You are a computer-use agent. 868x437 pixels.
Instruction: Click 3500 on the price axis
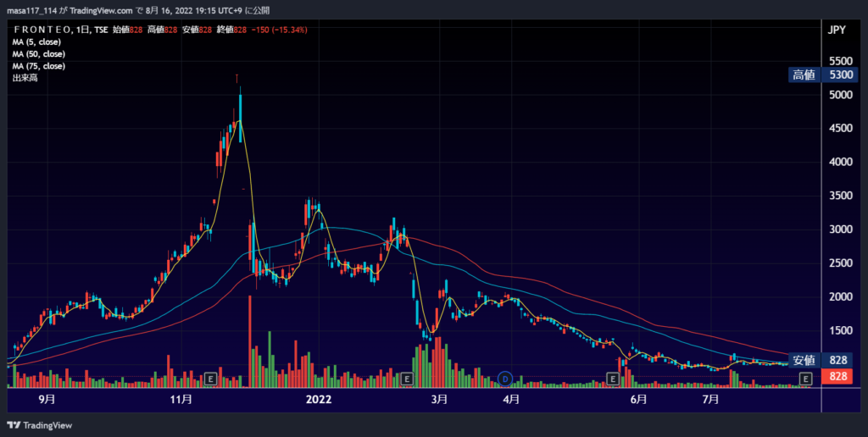pos(840,196)
